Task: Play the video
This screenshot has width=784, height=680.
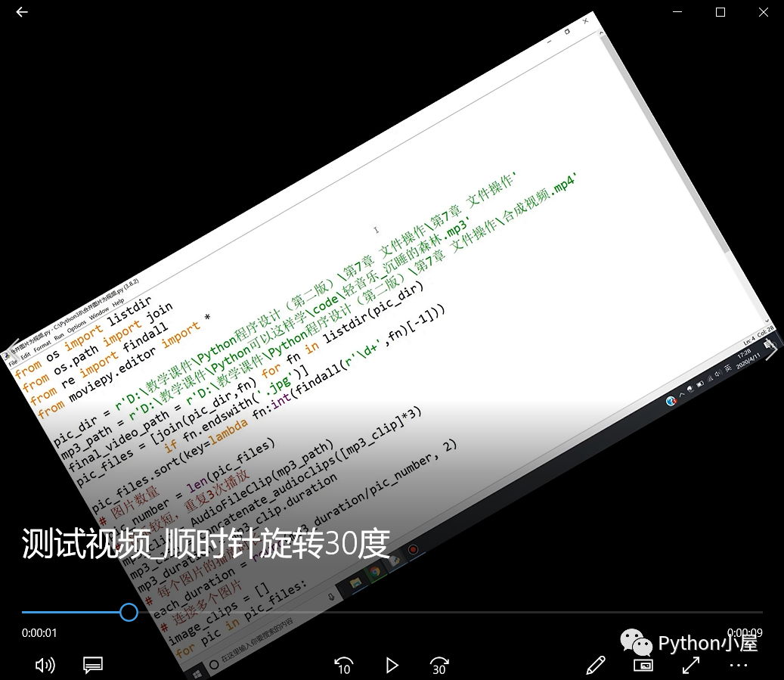Action: (x=392, y=665)
